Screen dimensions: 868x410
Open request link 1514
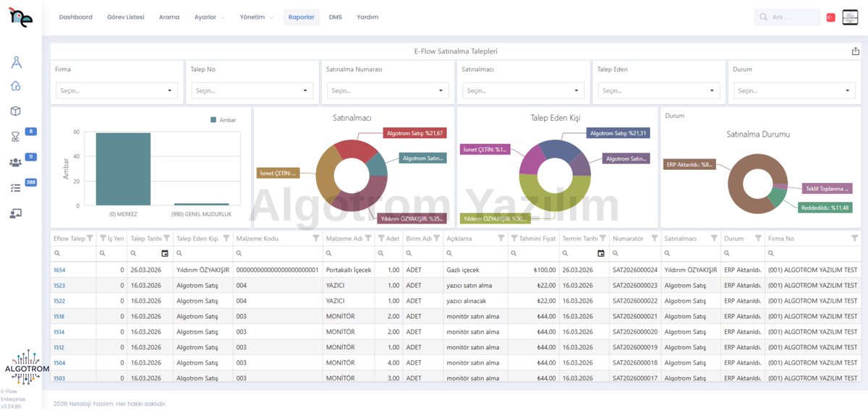tap(59, 332)
